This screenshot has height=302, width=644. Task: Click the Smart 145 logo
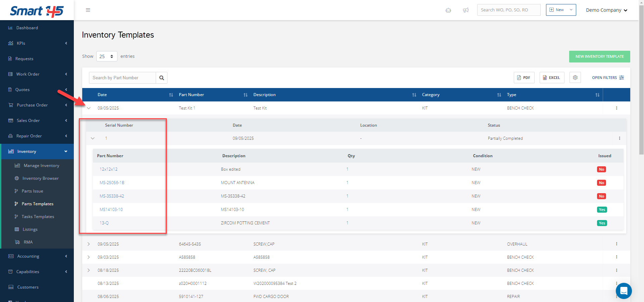(x=37, y=11)
